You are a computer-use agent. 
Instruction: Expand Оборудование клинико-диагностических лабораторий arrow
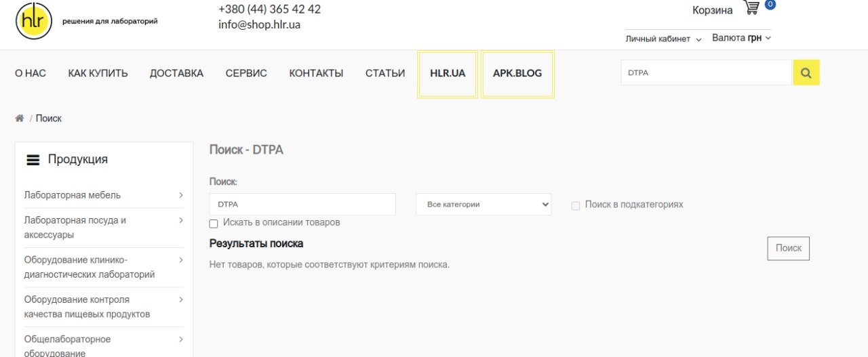pos(181,260)
